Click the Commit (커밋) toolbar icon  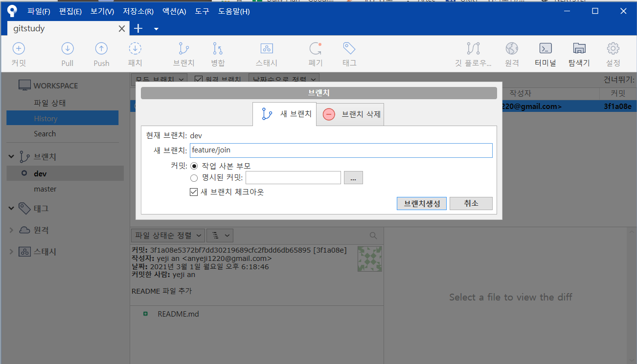(19, 48)
